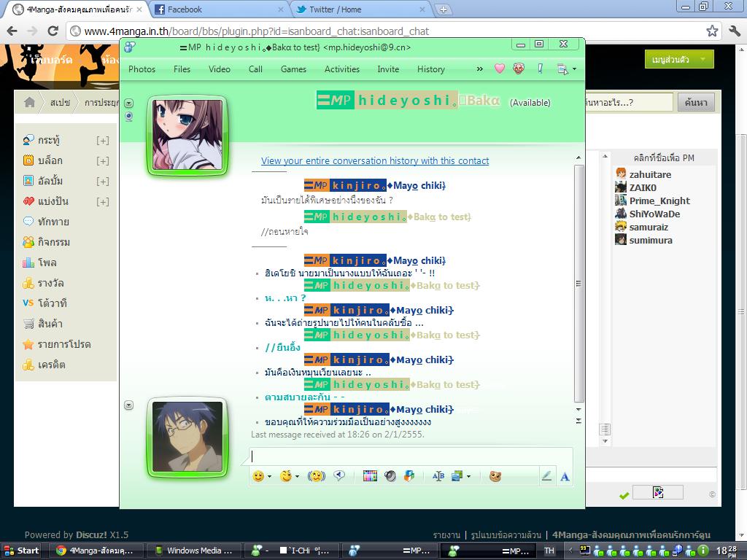The height and width of the screenshot is (560, 747).
Task: Open the Activities menu in Messenger
Action: click(342, 69)
